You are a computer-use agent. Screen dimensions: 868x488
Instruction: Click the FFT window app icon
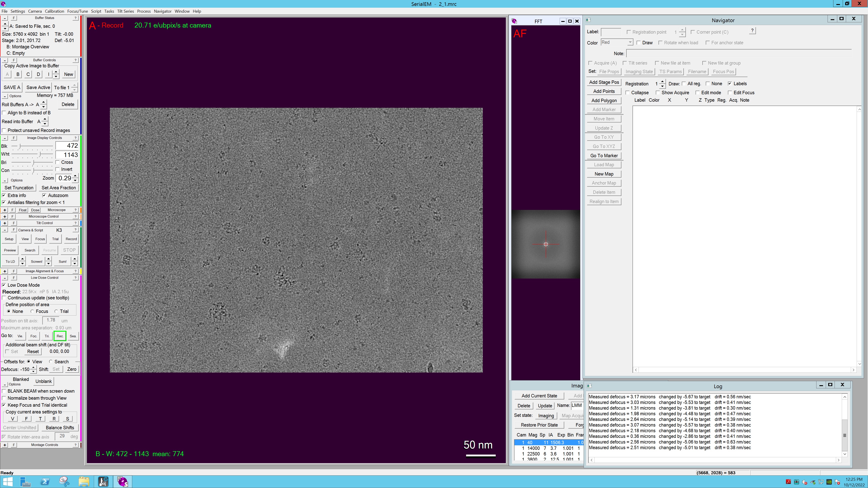(x=514, y=21)
